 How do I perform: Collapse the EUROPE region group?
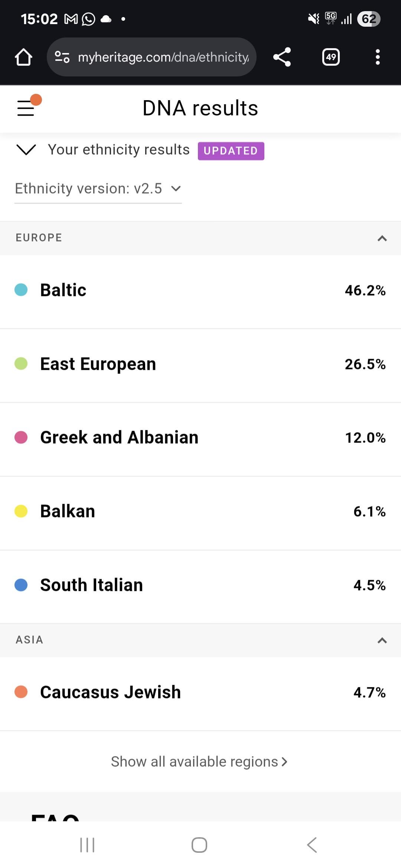(382, 238)
